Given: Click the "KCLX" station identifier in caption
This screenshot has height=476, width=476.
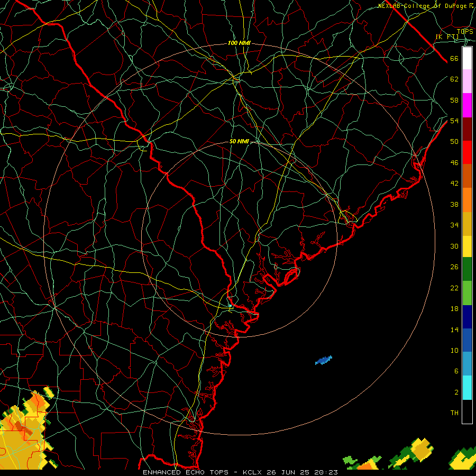Looking at the screenshot, I should tap(253, 472).
